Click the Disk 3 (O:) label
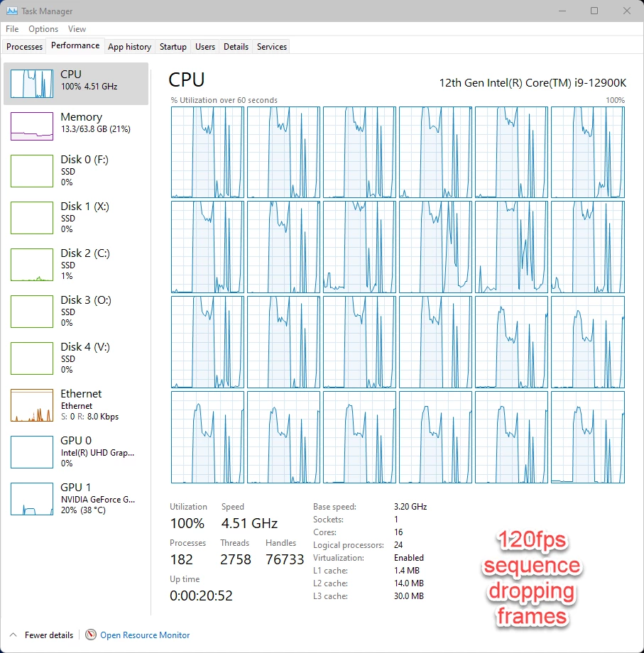The width and height of the screenshot is (644, 653). pyautogui.click(x=86, y=300)
